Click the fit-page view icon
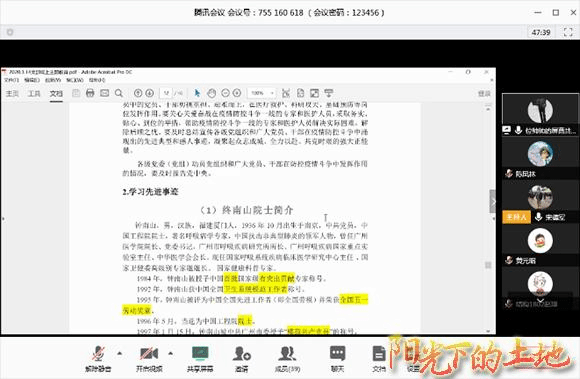Viewport: 580px width, 379px height. pyautogui.click(x=300, y=93)
